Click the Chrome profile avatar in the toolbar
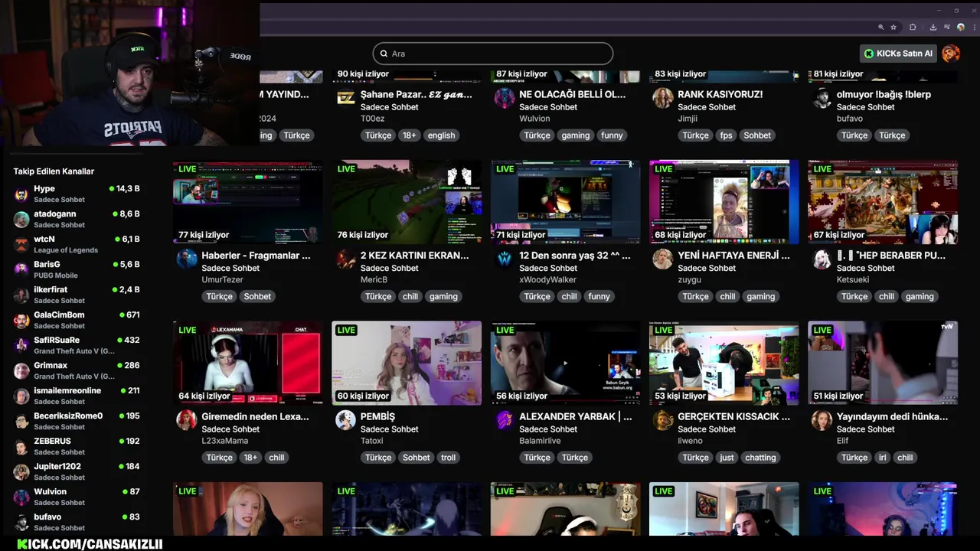The height and width of the screenshot is (551, 980). tap(961, 27)
